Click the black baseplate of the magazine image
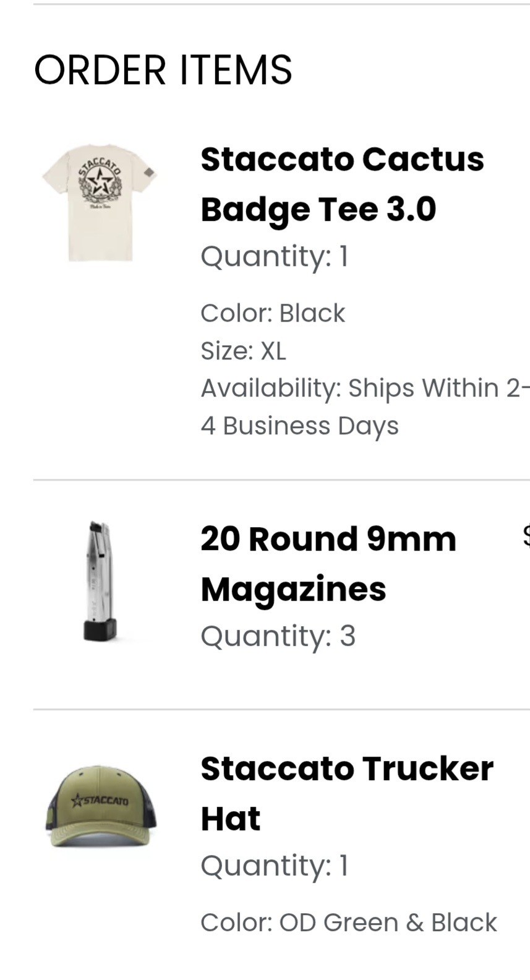Viewport: 530px width, 980px height. pos(100,630)
